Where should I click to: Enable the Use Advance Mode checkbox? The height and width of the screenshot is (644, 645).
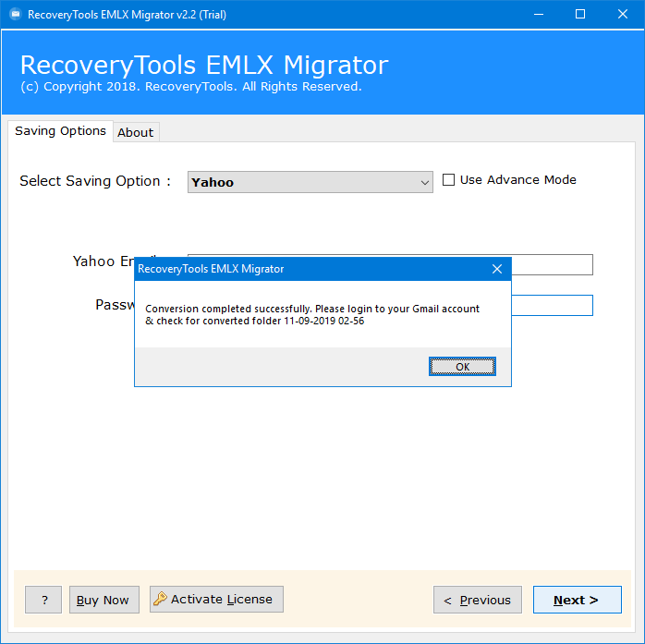point(448,180)
